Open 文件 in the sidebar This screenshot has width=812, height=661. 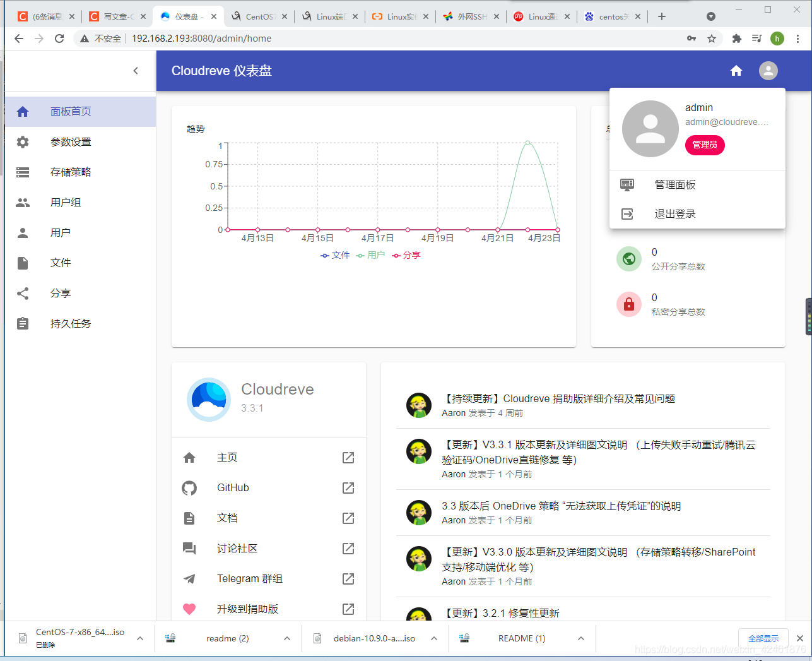(80, 263)
